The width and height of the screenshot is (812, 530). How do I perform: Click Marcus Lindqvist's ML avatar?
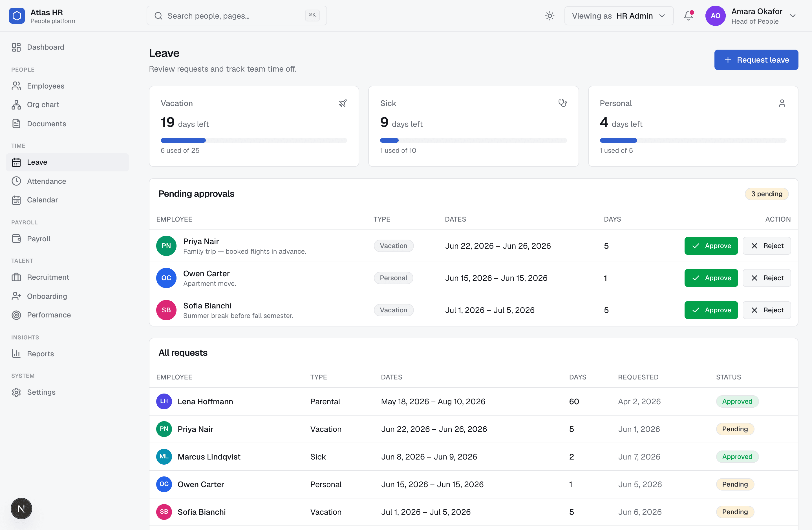coord(164,457)
